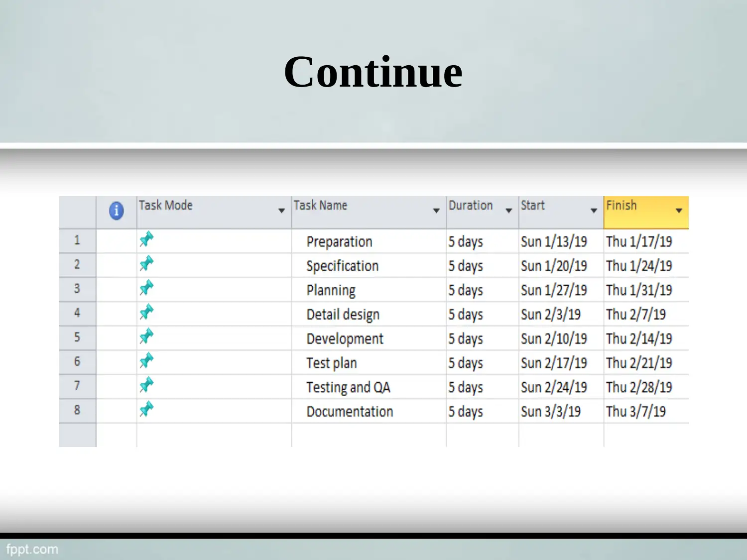The width and height of the screenshot is (747, 560).
Task: Select row header number 7
Action: tap(77, 387)
